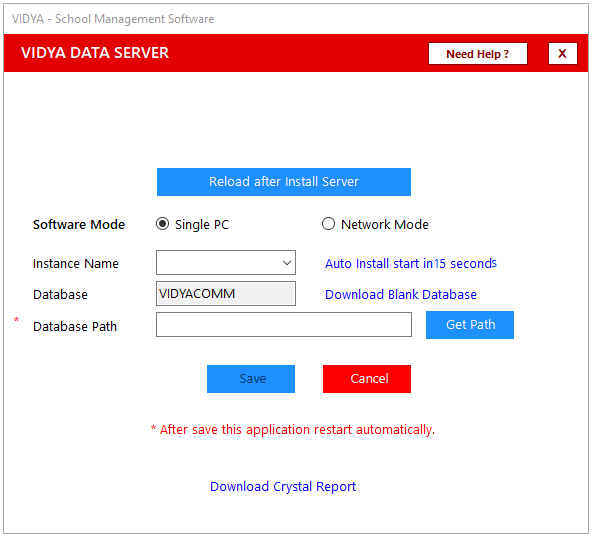The width and height of the screenshot is (593, 536).
Task: Click the Database Path label text
Action: (x=75, y=326)
